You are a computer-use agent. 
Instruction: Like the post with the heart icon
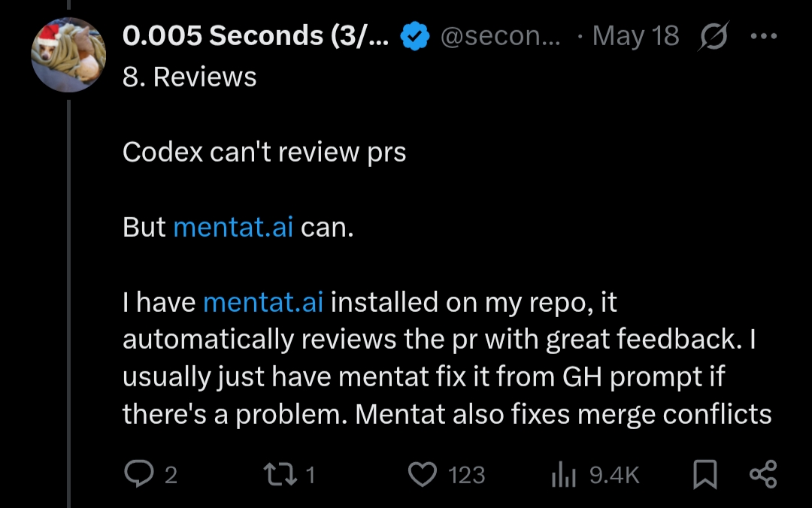(423, 474)
